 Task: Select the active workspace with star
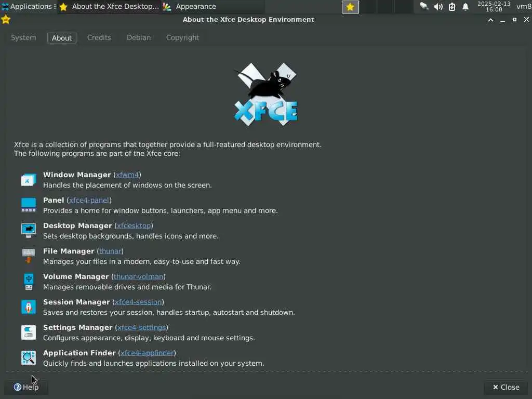click(x=350, y=7)
